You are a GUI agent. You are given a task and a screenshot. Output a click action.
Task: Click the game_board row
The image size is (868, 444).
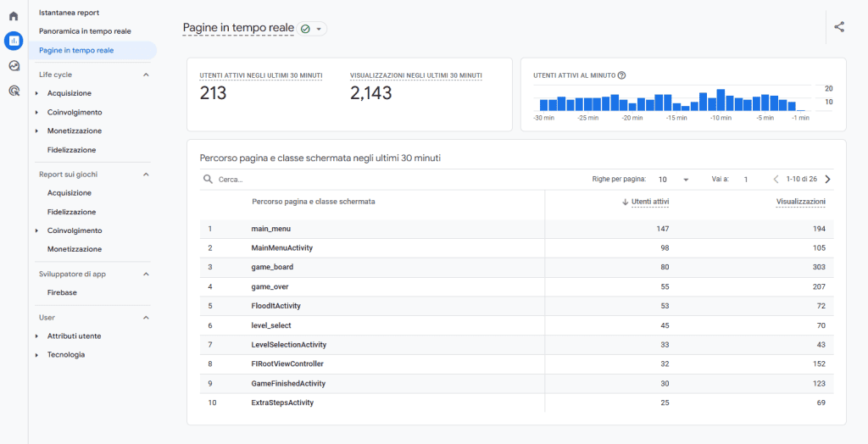pyautogui.click(x=516, y=268)
